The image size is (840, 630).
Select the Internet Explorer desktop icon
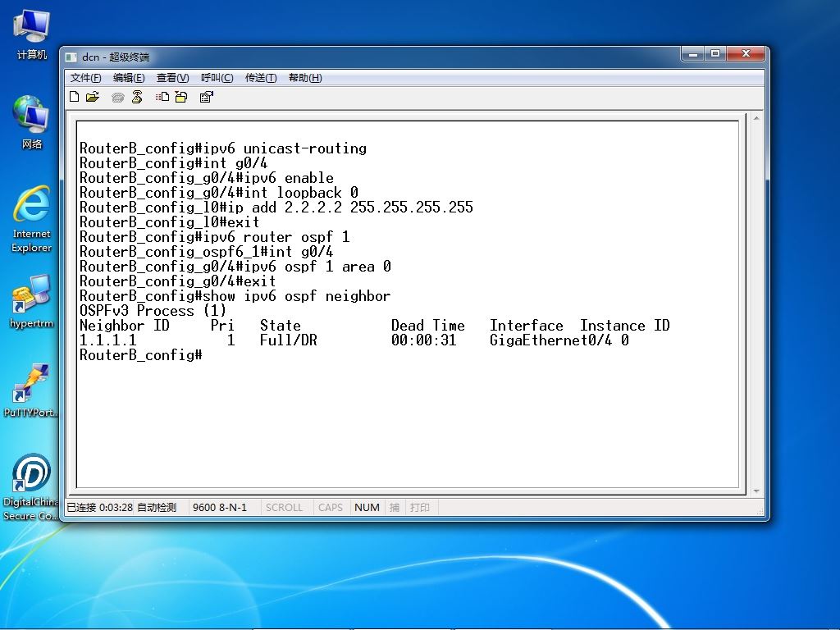[32, 220]
